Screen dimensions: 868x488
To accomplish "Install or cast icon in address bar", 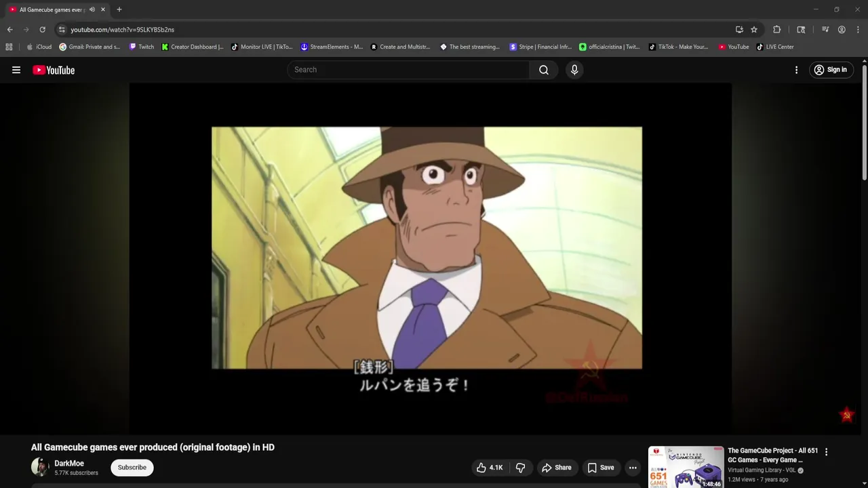I will point(739,30).
